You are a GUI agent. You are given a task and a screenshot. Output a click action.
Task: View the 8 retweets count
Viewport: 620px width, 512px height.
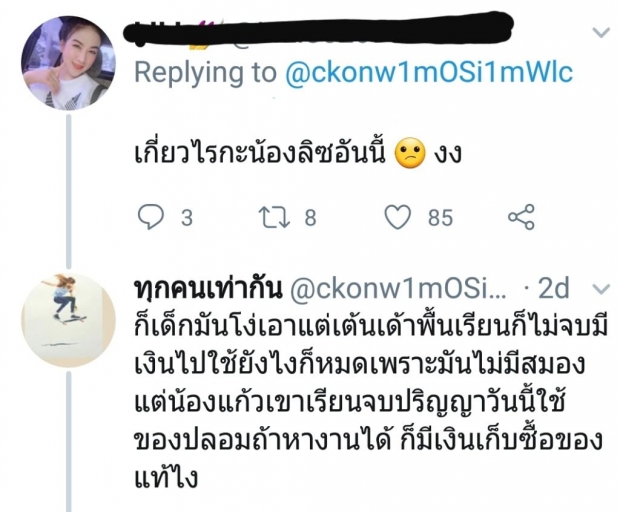pyautogui.click(x=310, y=218)
